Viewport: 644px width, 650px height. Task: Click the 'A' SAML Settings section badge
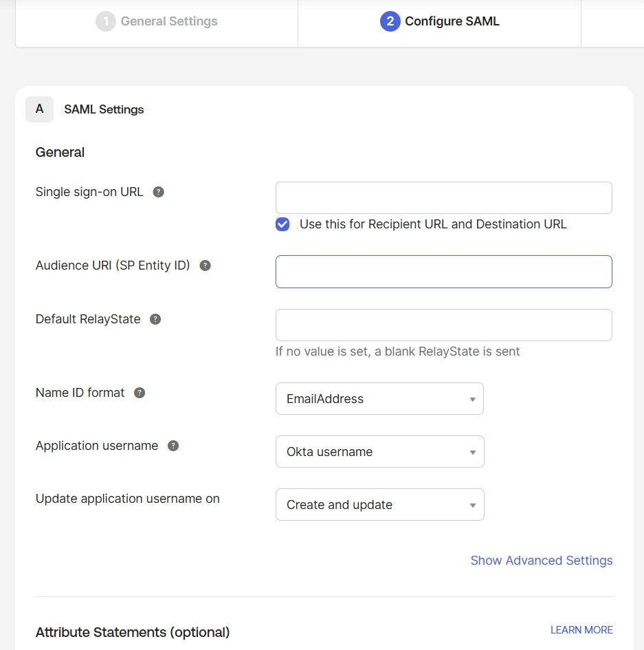[x=39, y=109]
